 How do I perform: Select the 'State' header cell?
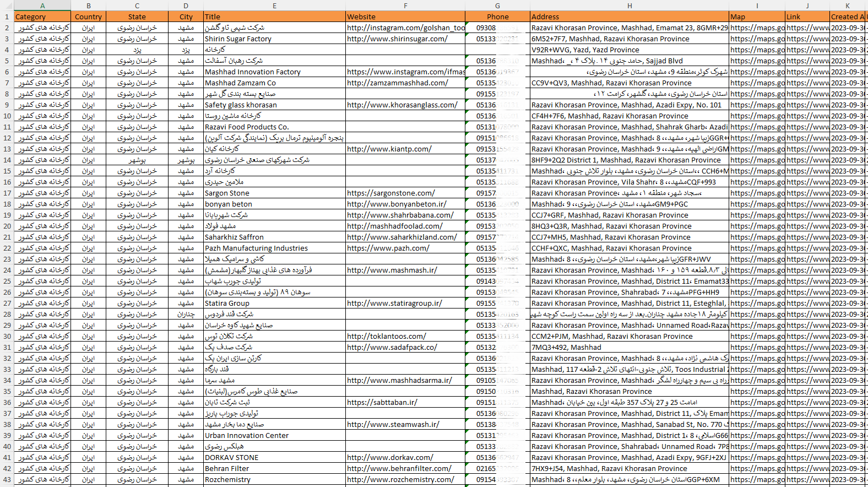137,17
